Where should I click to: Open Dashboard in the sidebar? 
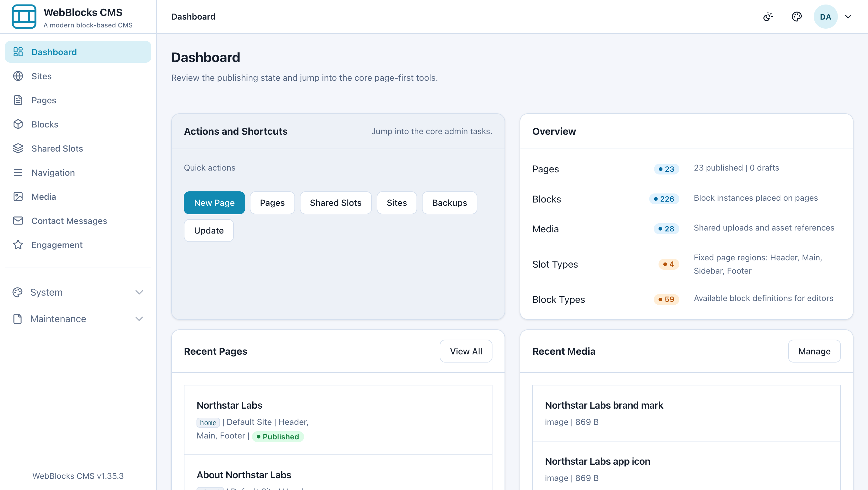[78, 52]
